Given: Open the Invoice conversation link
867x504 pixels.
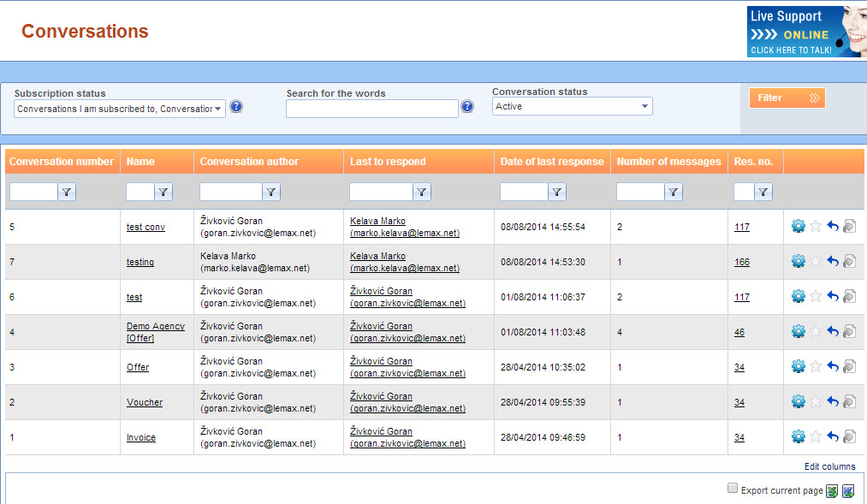Looking at the screenshot, I should [x=141, y=437].
